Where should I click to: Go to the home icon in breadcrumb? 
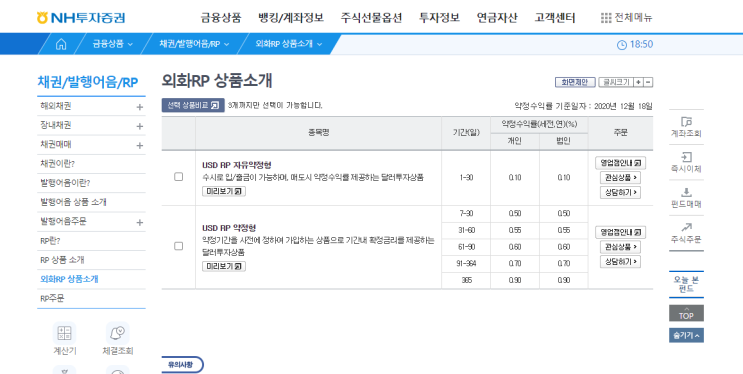pos(61,44)
